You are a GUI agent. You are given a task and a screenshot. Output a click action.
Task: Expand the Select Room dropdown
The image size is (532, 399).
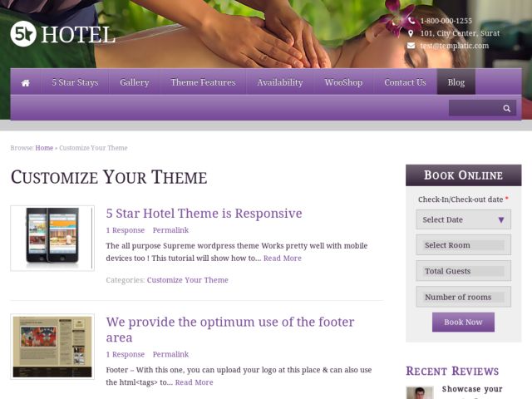coord(464,245)
